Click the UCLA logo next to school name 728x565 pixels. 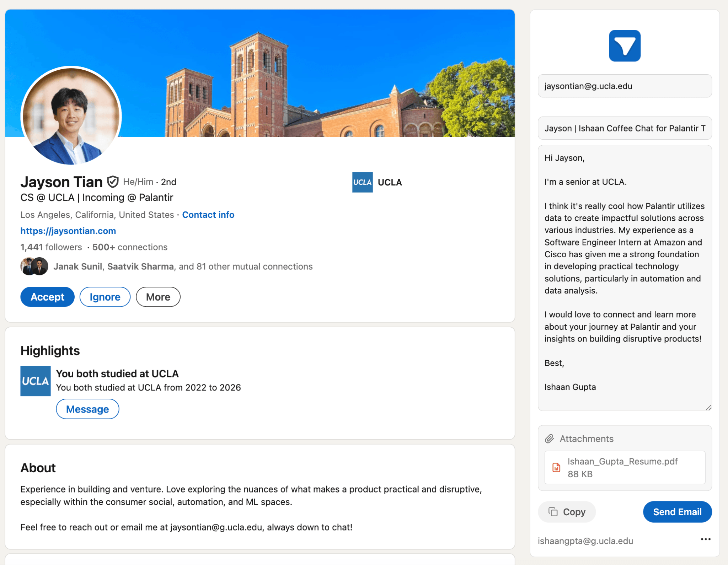362,182
